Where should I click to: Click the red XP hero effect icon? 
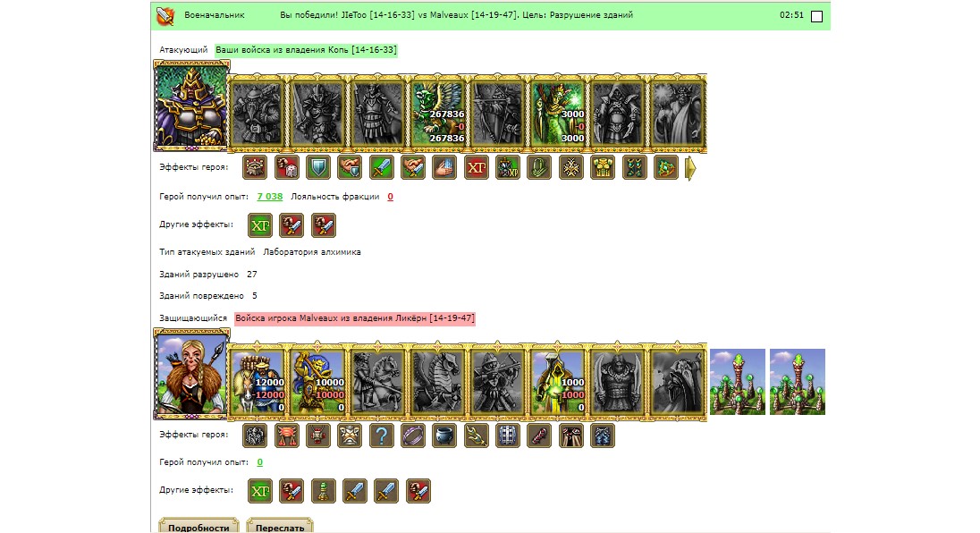tap(477, 167)
